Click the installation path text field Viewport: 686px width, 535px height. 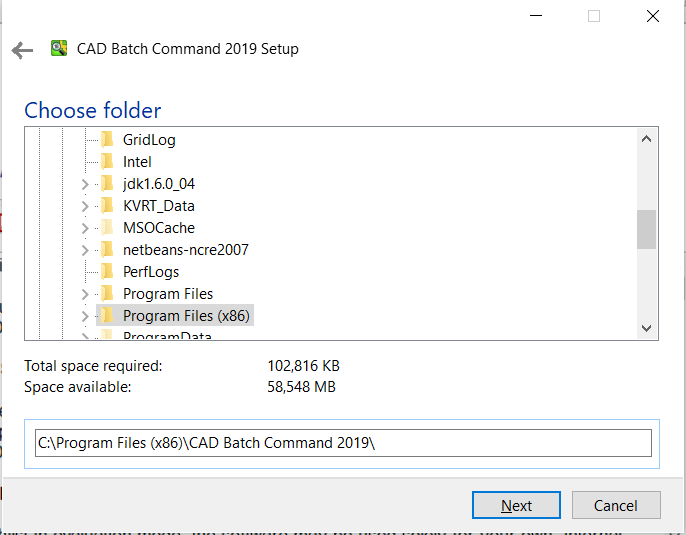click(343, 443)
